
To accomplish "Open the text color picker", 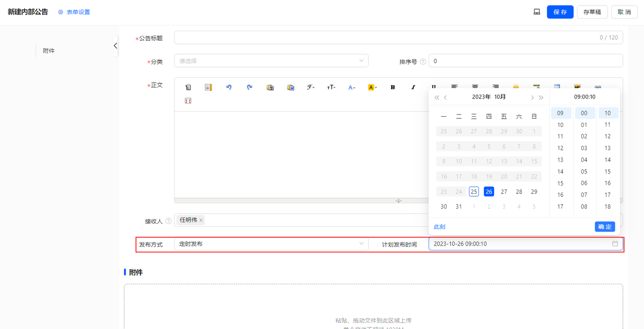I will tap(352, 87).
